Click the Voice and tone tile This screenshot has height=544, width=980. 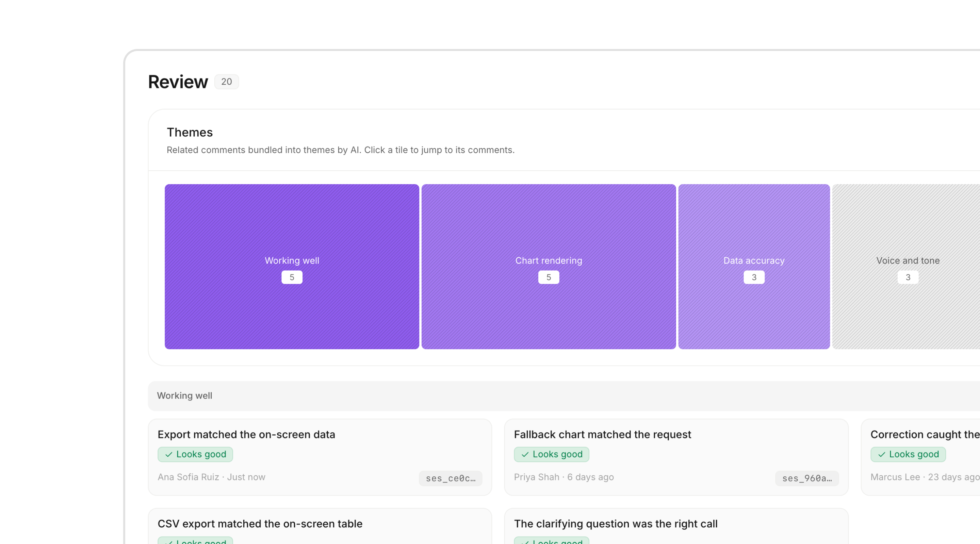coord(907,267)
